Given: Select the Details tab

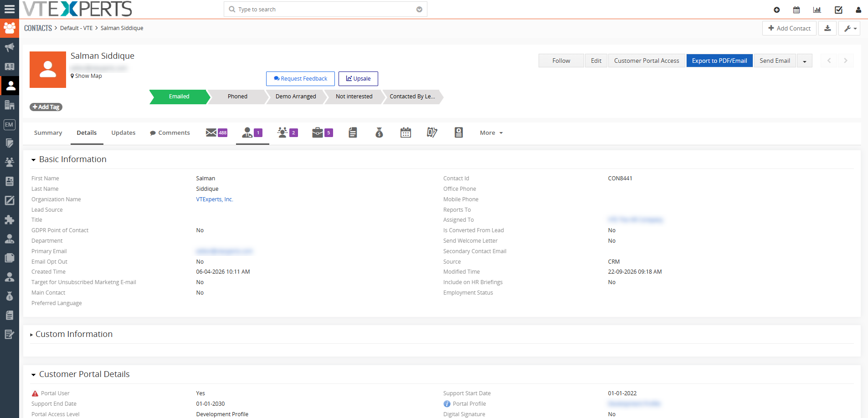Looking at the screenshot, I should click(87, 133).
